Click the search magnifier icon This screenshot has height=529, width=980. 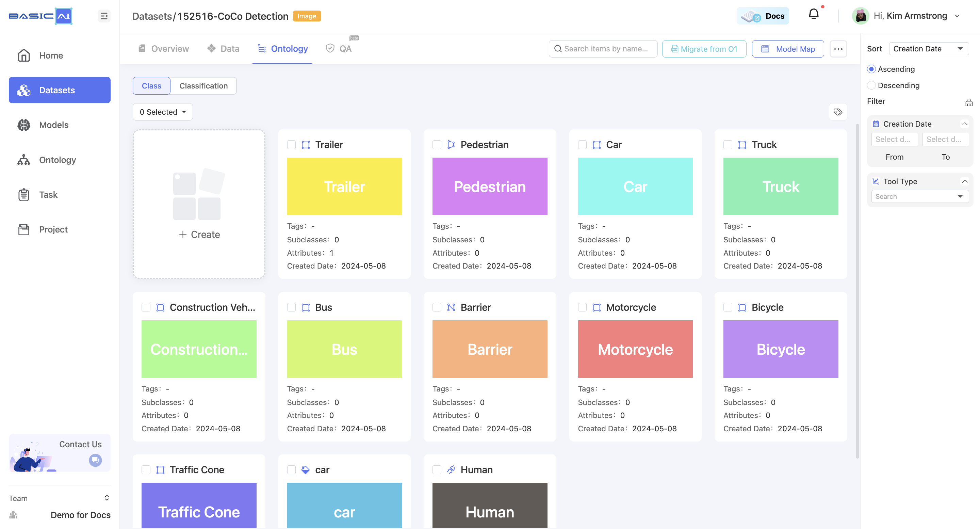pyautogui.click(x=558, y=49)
